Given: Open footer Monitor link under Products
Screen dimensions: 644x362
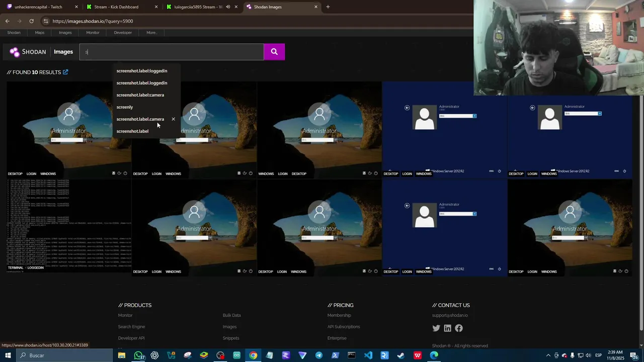Looking at the screenshot, I should [x=125, y=315].
